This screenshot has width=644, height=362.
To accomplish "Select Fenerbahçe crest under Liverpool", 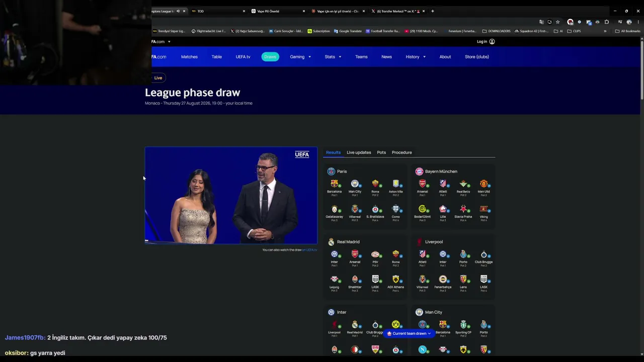I will coord(443,280).
